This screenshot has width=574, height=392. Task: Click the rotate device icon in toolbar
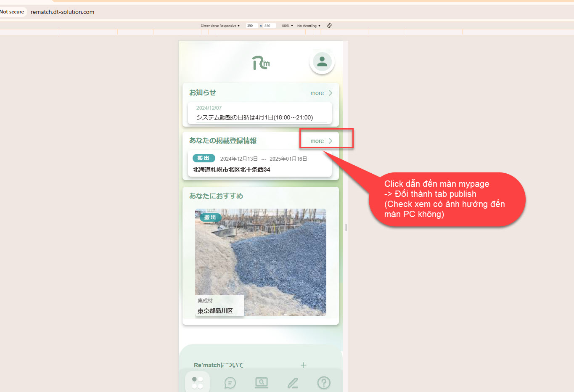[x=329, y=26]
